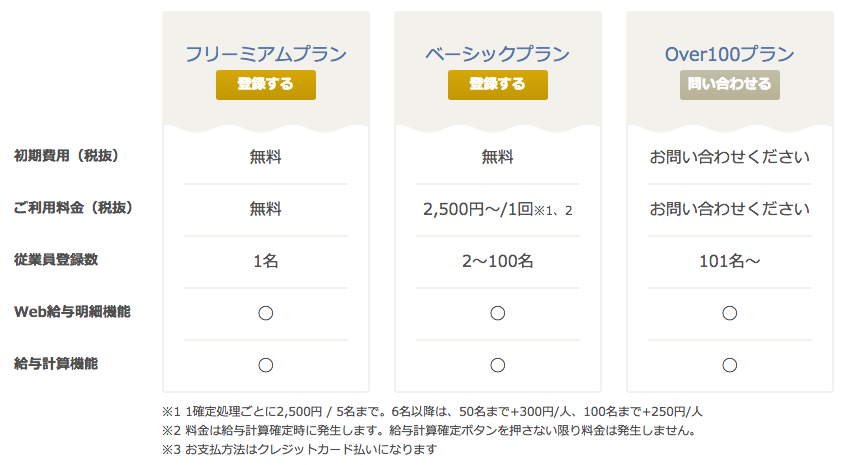Viewport: 844px width, 465px height.
Task: Click the ※1 footnote about 2,500円 / 5名
Action: (432, 411)
